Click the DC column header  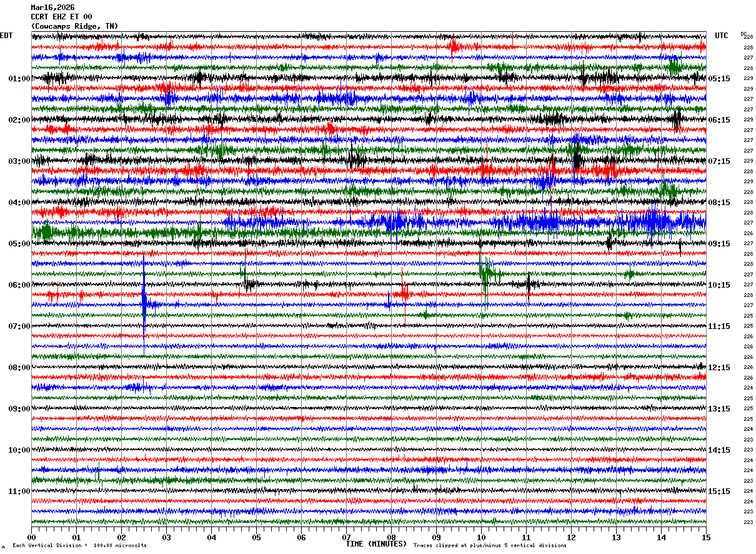tap(744, 34)
